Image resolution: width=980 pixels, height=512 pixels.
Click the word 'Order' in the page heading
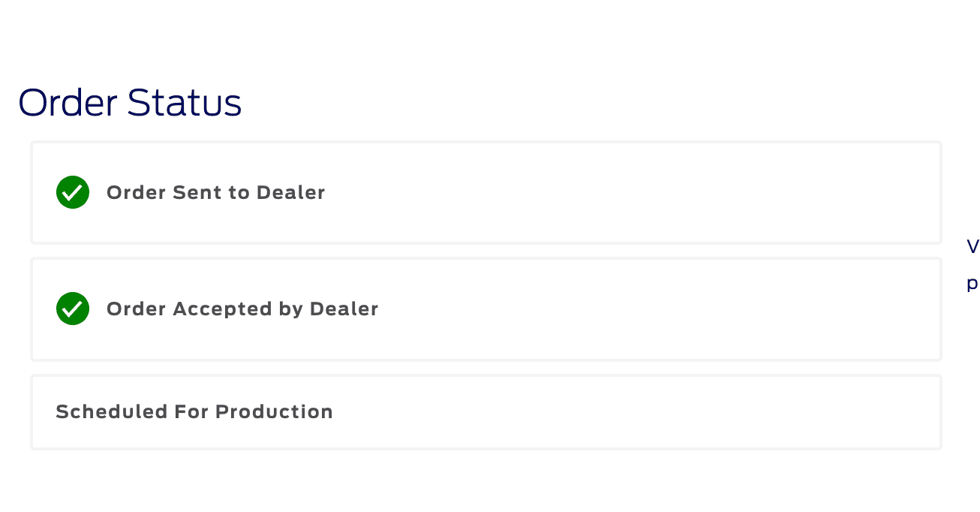tap(68, 103)
